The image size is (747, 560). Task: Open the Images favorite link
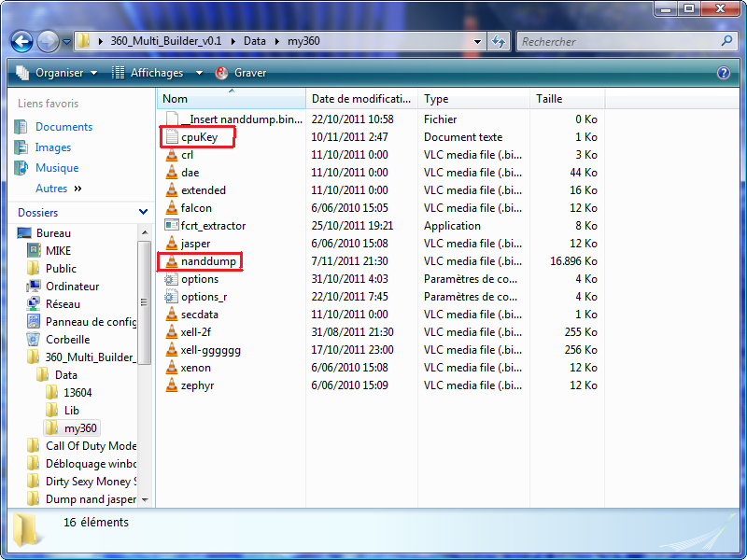coord(53,147)
